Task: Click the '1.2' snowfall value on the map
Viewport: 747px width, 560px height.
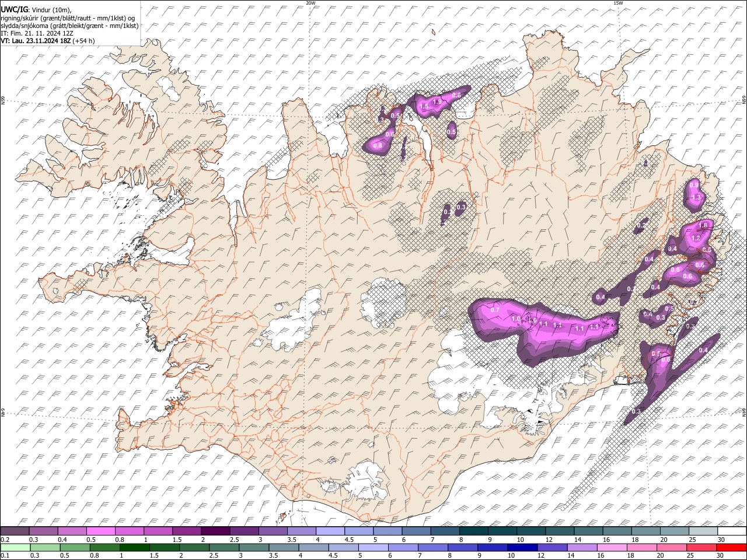Action: (696, 239)
